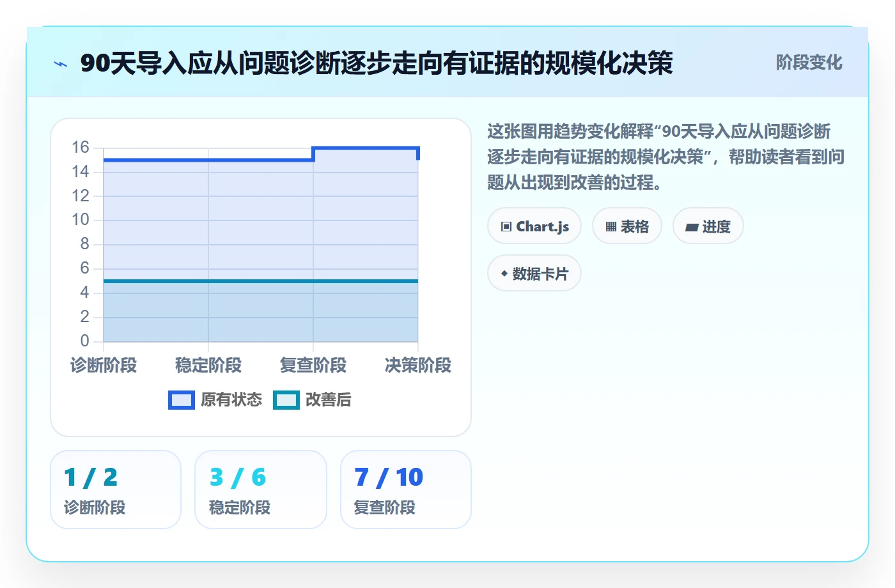Click the 阶段变化 label in the header
Screen dimensions: 895x588
tap(809, 63)
